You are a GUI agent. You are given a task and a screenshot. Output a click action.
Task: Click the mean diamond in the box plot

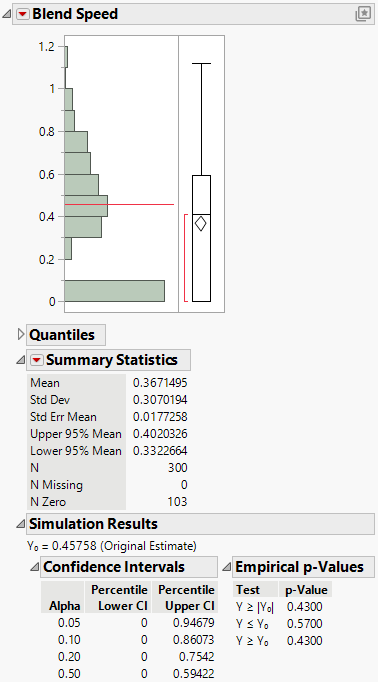[x=201, y=223]
